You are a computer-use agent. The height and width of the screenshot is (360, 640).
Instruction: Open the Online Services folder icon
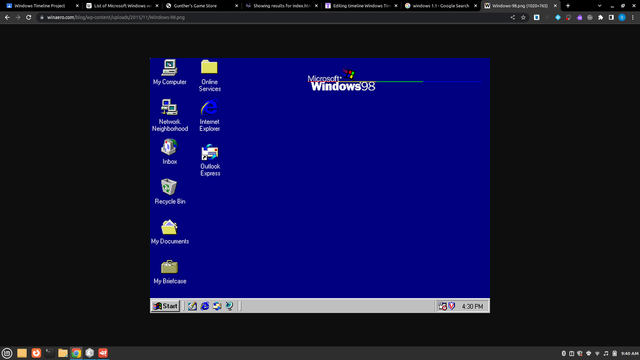(x=209, y=76)
